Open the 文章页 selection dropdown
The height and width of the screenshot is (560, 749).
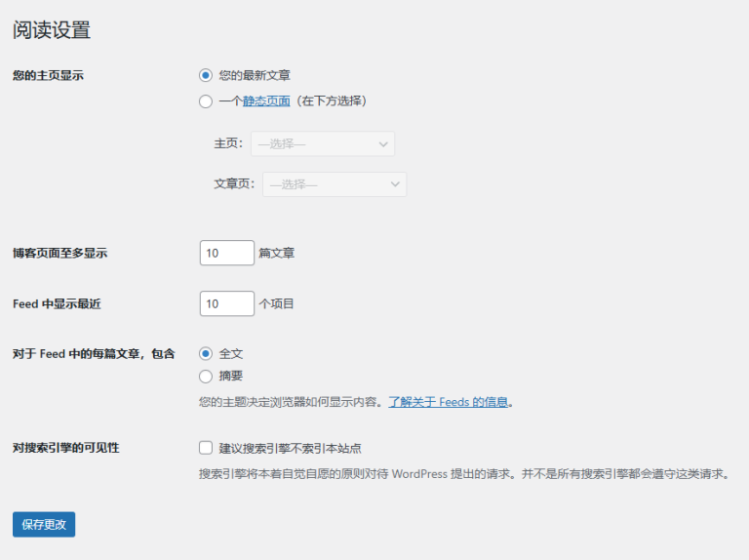(334, 184)
